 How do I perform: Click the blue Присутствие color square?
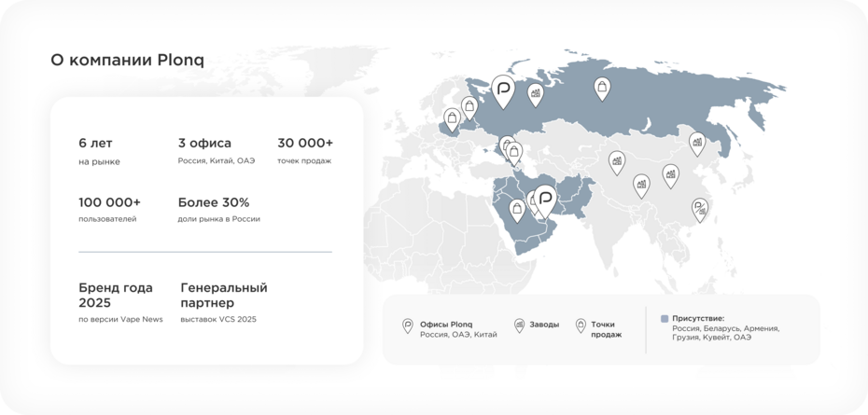pos(665,319)
